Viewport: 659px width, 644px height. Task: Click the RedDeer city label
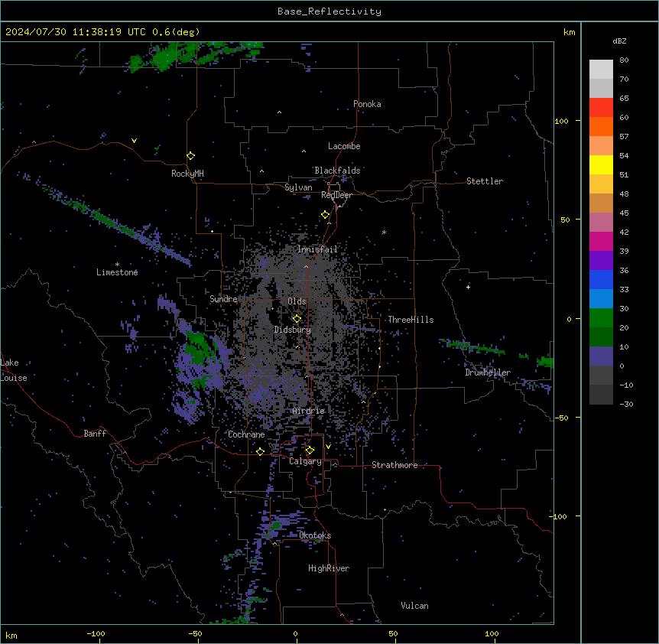336,195
